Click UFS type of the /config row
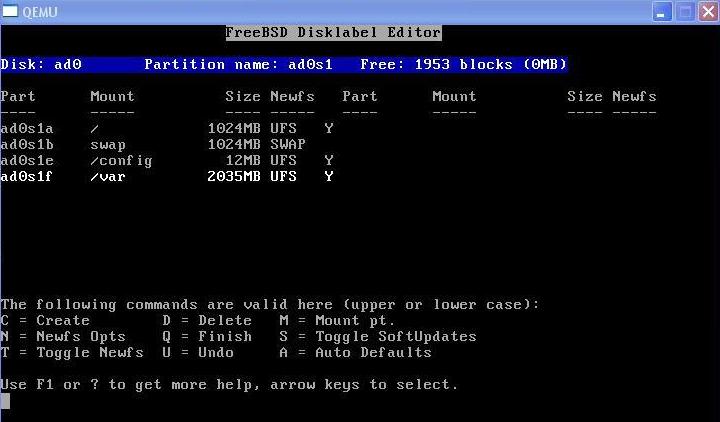The width and height of the screenshot is (720, 422). [283, 160]
